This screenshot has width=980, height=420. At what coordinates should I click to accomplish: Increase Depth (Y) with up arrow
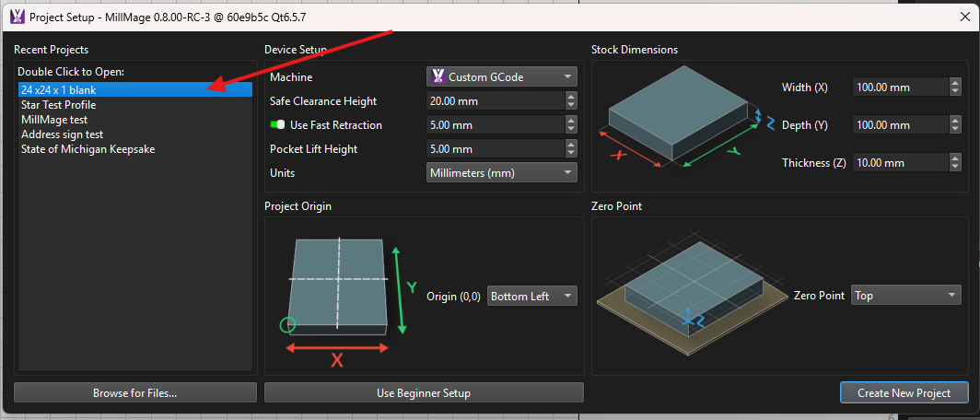tap(955, 121)
